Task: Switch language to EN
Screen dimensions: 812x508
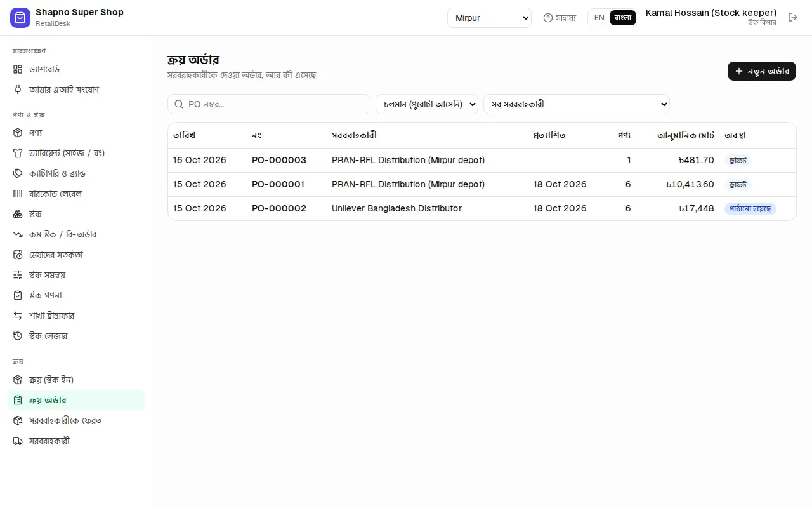Action: [599, 18]
